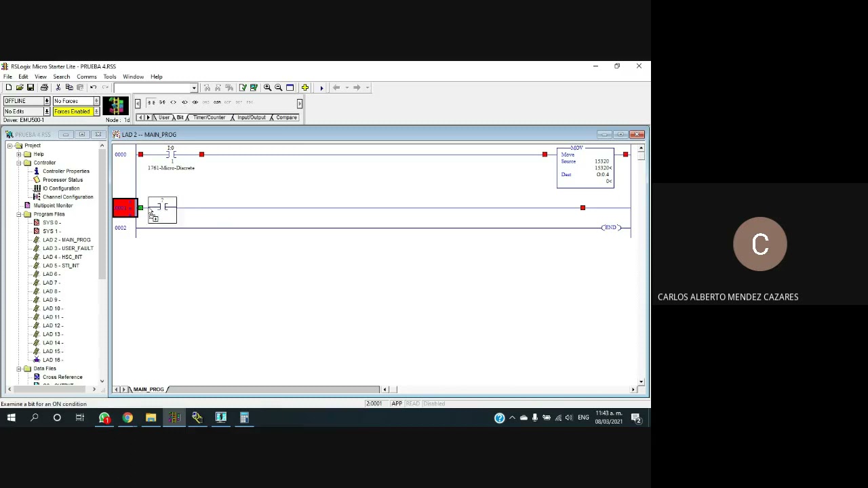
Task: Click the Verify file icon
Action: (243, 87)
